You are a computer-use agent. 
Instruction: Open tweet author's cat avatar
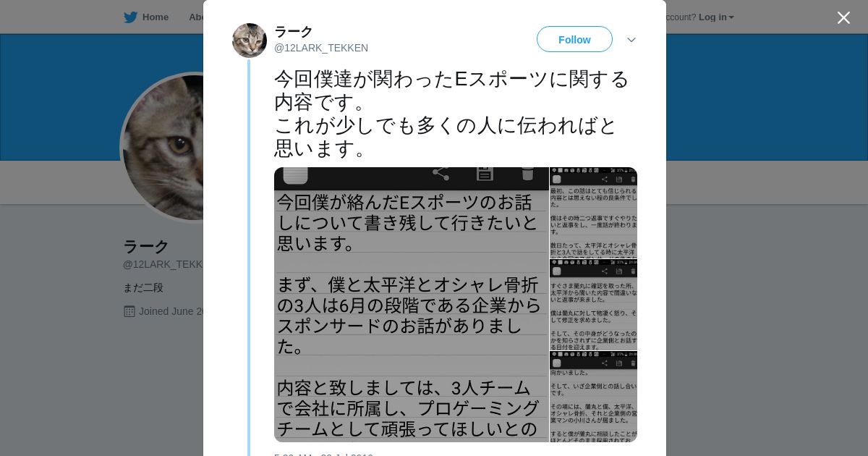[x=250, y=41]
